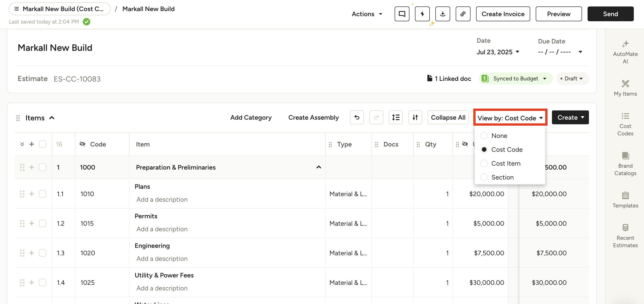
Task: Open the column settings sliders icon
Action: pos(415,117)
